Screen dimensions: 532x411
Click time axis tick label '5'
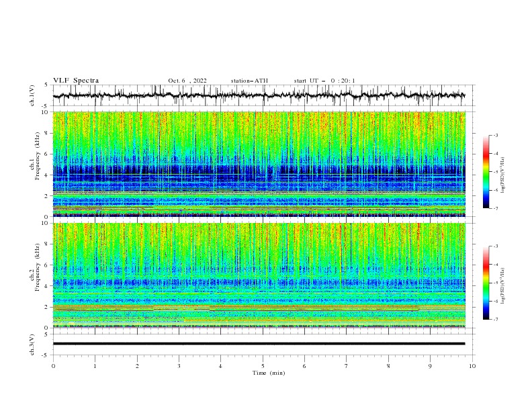coord(263,366)
